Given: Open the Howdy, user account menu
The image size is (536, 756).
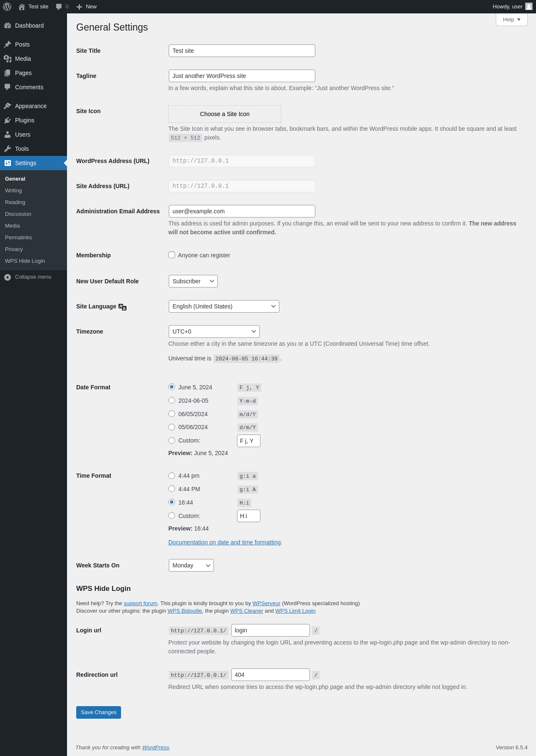Looking at the screenshot, I should 512,7.
